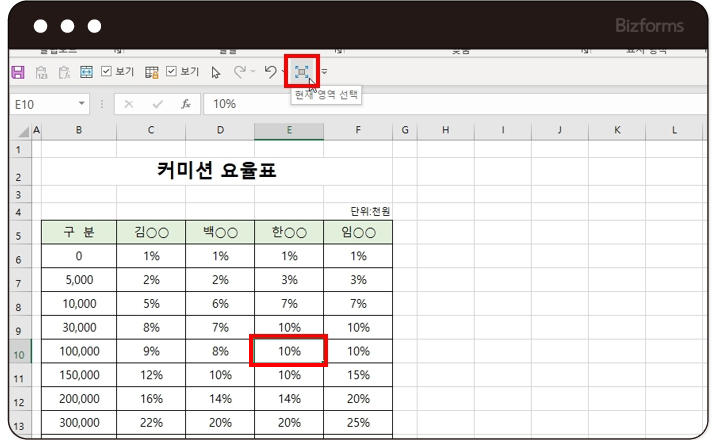Click the cell containing 30,000
The height and width of the screenshot is (440, 715).
click(x=79, y=327)
